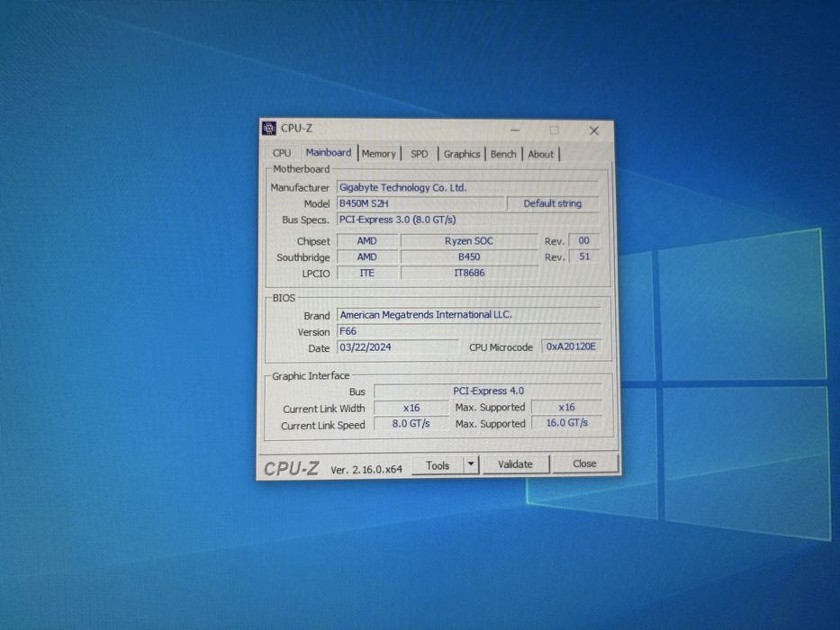This screenshot has width=840, height=630.
Task: Click the Tools button
Action: 438,465
